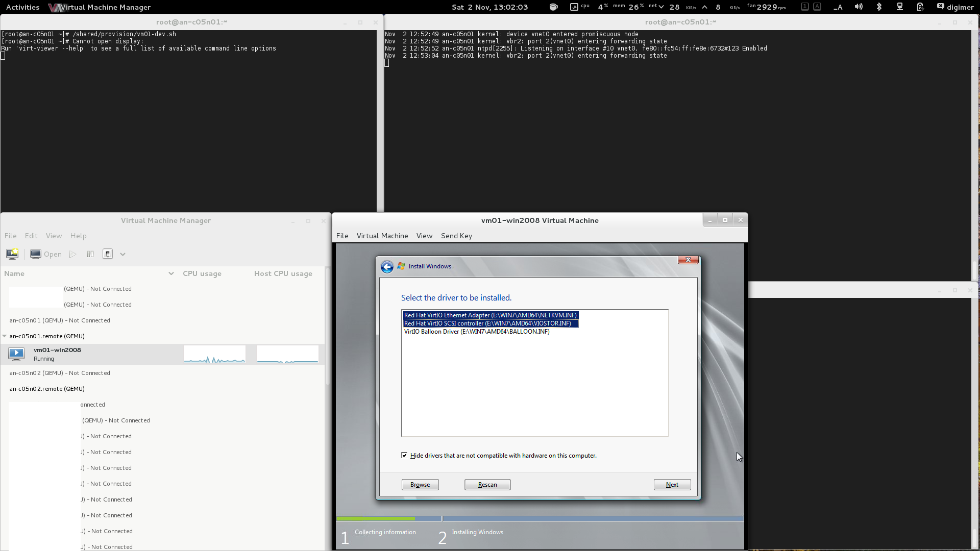Toggle the Name column sort arrow
The height and width of the screenshot is (551, 980).
171,273
